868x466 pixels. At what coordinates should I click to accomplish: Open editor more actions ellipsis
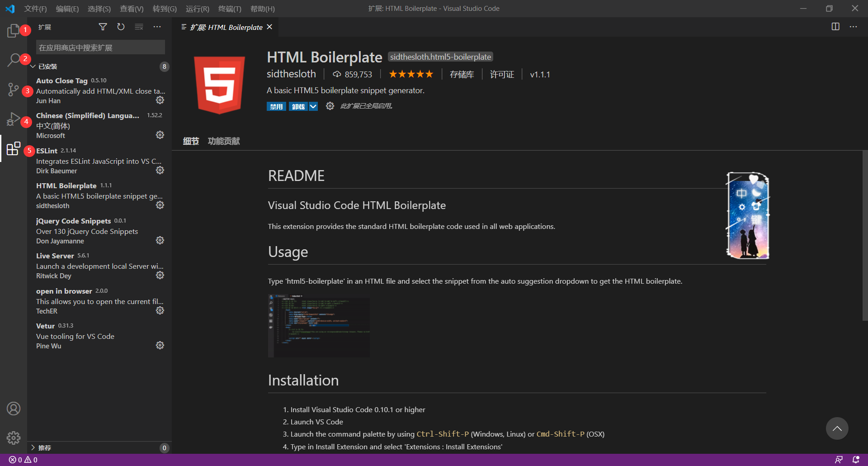853,27
